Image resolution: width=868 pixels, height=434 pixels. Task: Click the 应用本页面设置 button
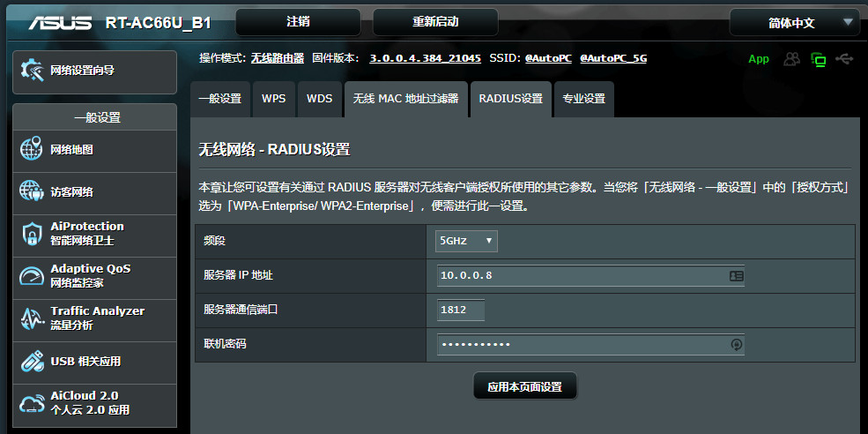[x=524, y=386]
